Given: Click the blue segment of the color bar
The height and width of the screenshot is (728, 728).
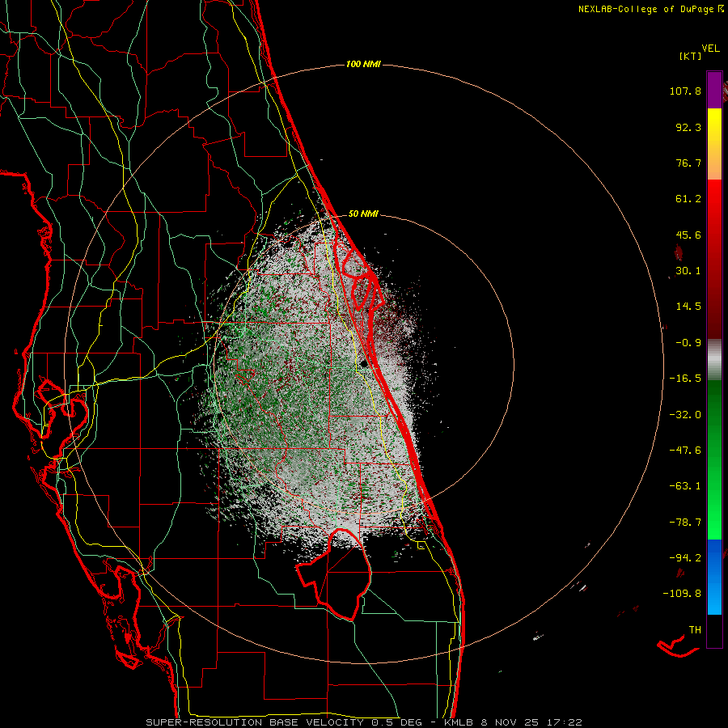Looking at the screenshot, I should 714,577.
